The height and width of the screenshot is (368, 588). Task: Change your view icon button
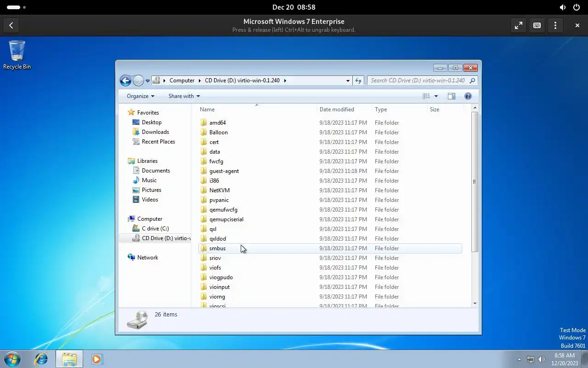pyautogui.click(x=426, y=96)
